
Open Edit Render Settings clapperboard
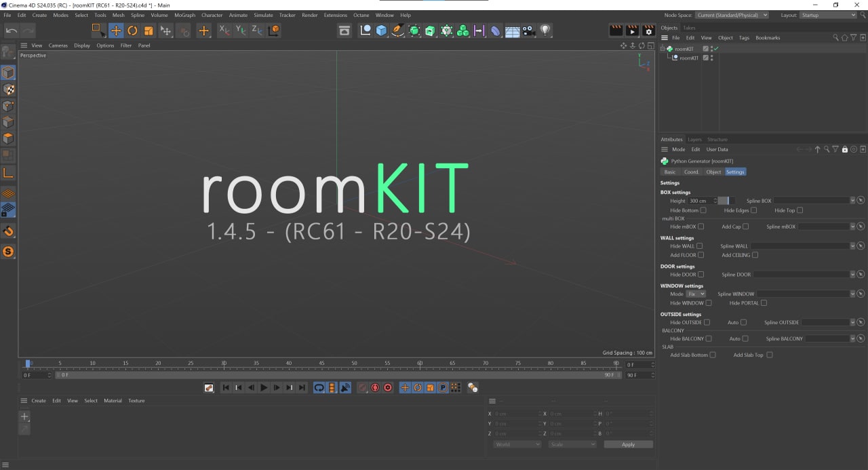coord(648,31)
